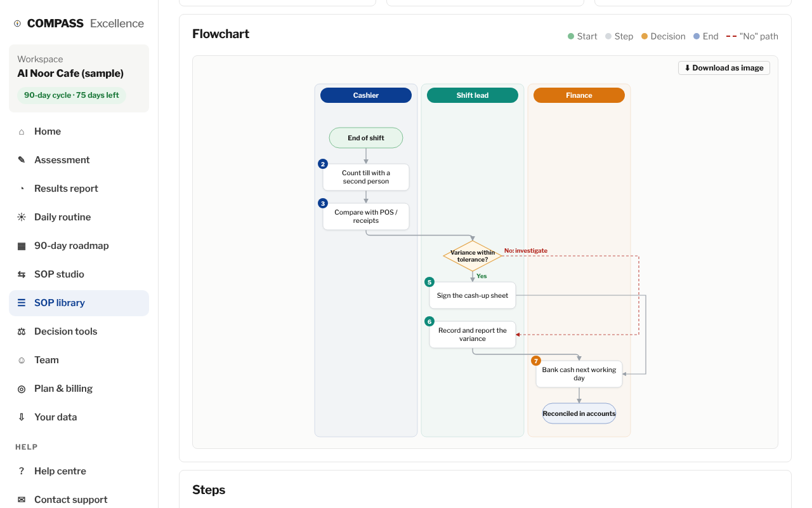The image size is (812, 508).
Task: Click the Your data download icon
Action: pyautogui.click(x=22, y=417)
